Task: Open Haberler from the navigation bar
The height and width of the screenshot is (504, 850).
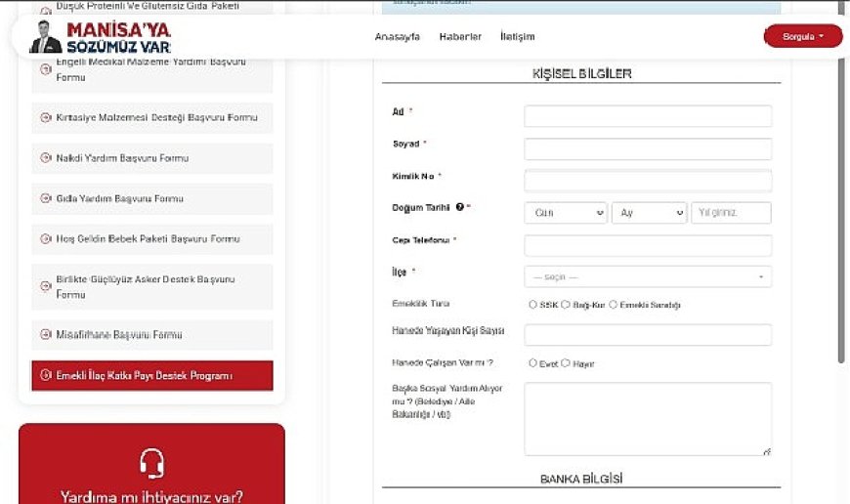Action: tap(460, 37)
